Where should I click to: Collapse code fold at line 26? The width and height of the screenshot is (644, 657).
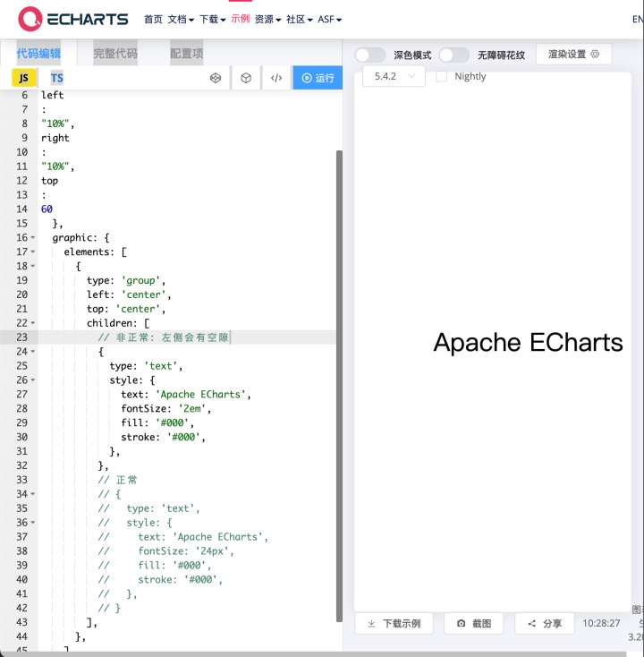pyautogui.click(x=33, y=380)
